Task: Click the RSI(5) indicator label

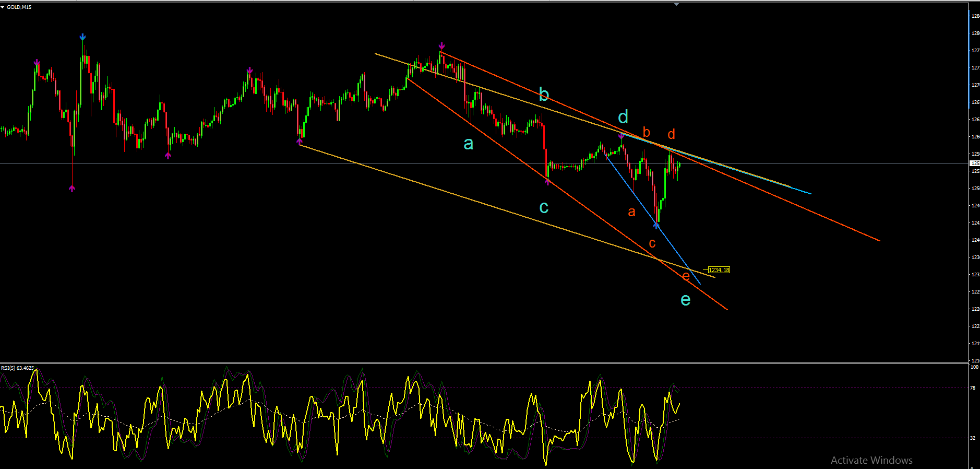Action: click(x=17, y=368)
